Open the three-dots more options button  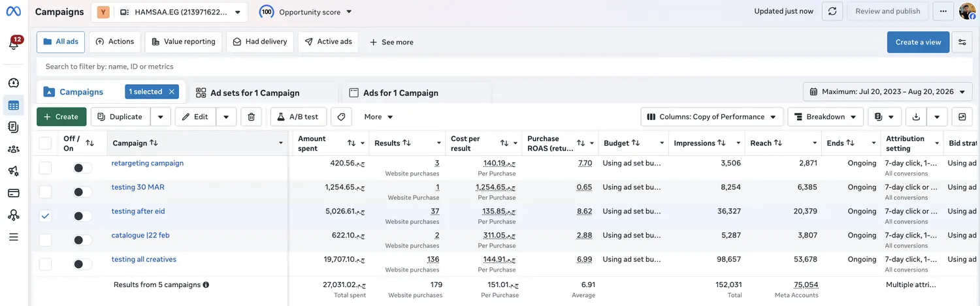coord(943,11)
